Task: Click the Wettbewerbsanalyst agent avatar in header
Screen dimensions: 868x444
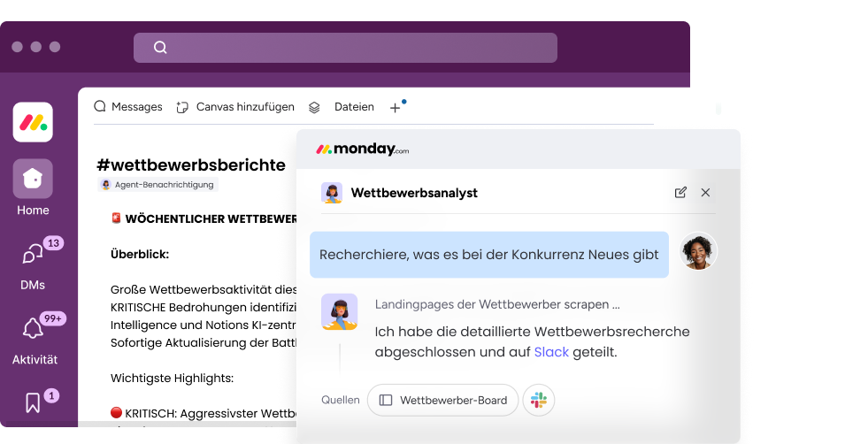Action: tap(332, 193)
